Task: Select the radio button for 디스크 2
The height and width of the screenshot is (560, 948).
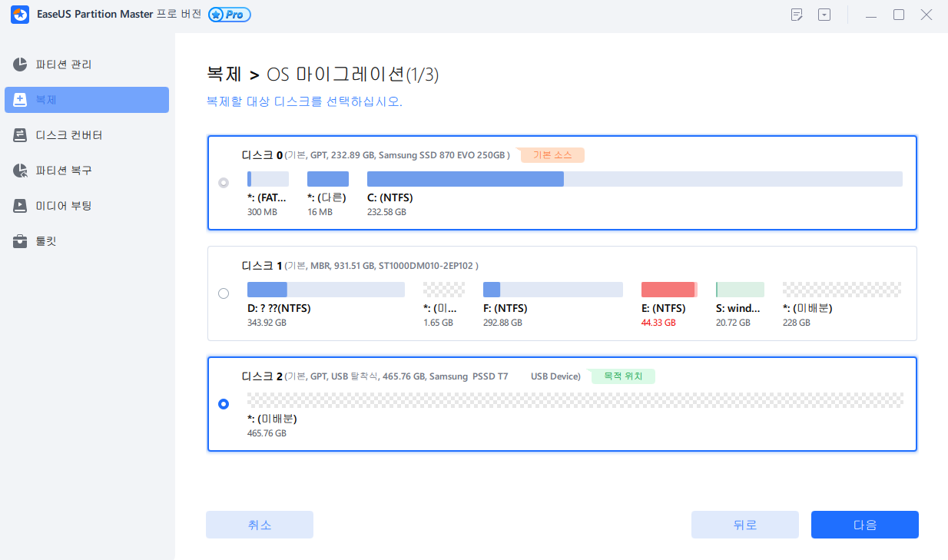Action: click(x=224, y=404)
